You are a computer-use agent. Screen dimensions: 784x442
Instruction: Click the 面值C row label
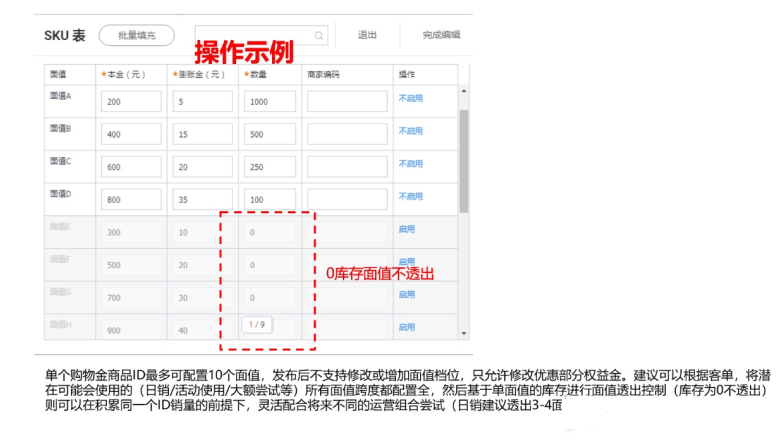60,162
